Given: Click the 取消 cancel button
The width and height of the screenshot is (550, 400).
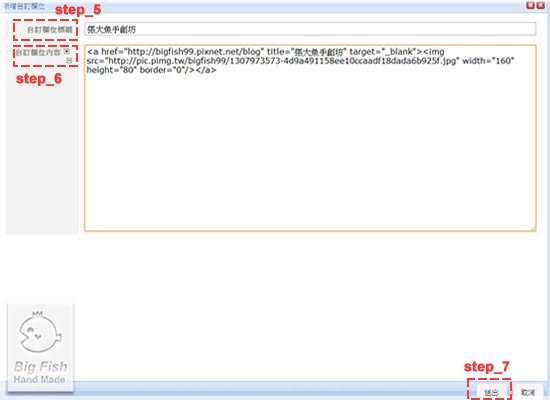Looking at the screenshot, I should [528, 392].
